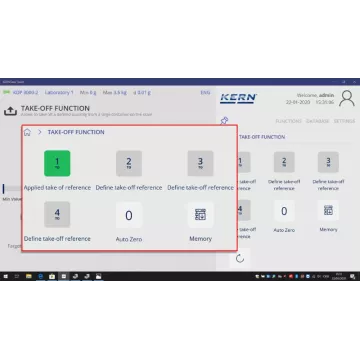Open File Explorer from taskbar
The height and width of the screenshot is (360, 360).
point(29,276)
